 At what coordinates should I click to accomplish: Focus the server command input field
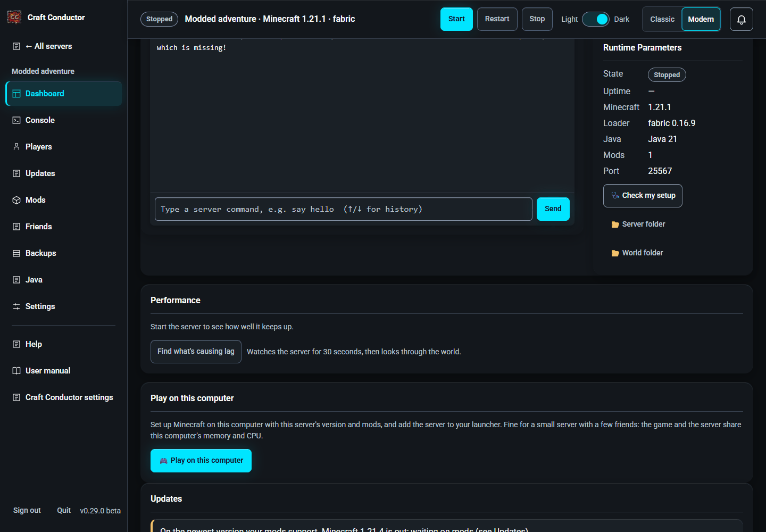[343, 209]
